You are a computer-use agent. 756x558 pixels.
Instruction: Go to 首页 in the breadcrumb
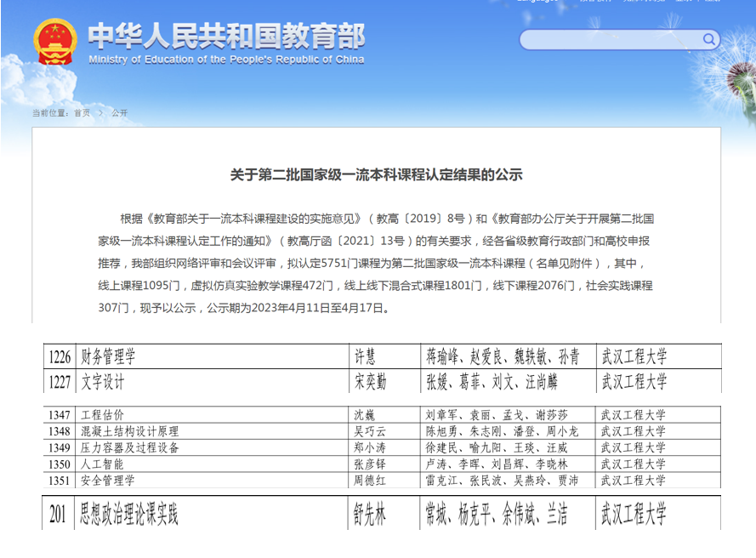[x=82, y=113]
